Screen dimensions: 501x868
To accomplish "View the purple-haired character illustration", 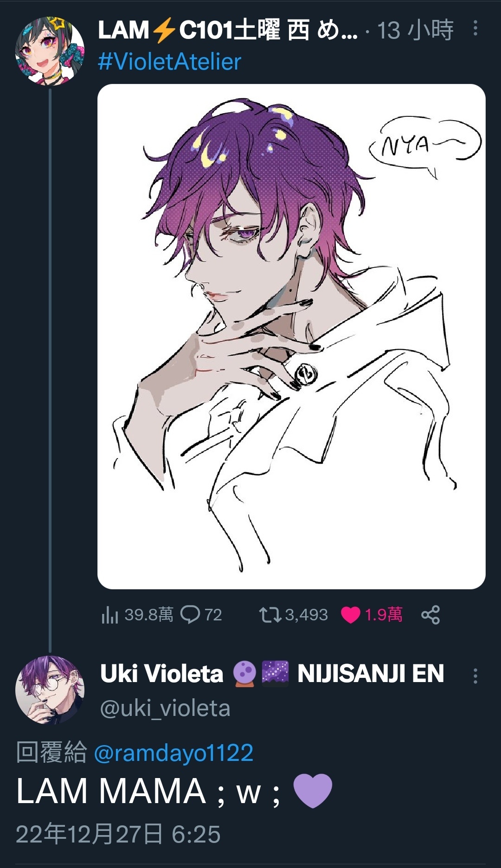I will 291,337.
